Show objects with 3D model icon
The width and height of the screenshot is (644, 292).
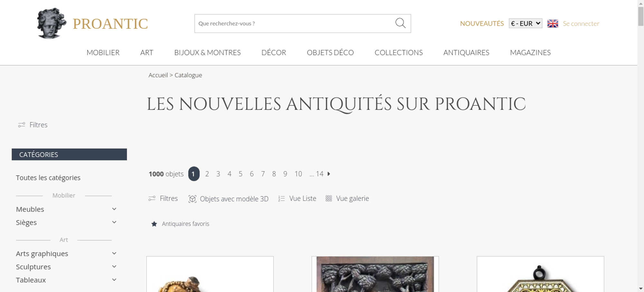[192, 199]
